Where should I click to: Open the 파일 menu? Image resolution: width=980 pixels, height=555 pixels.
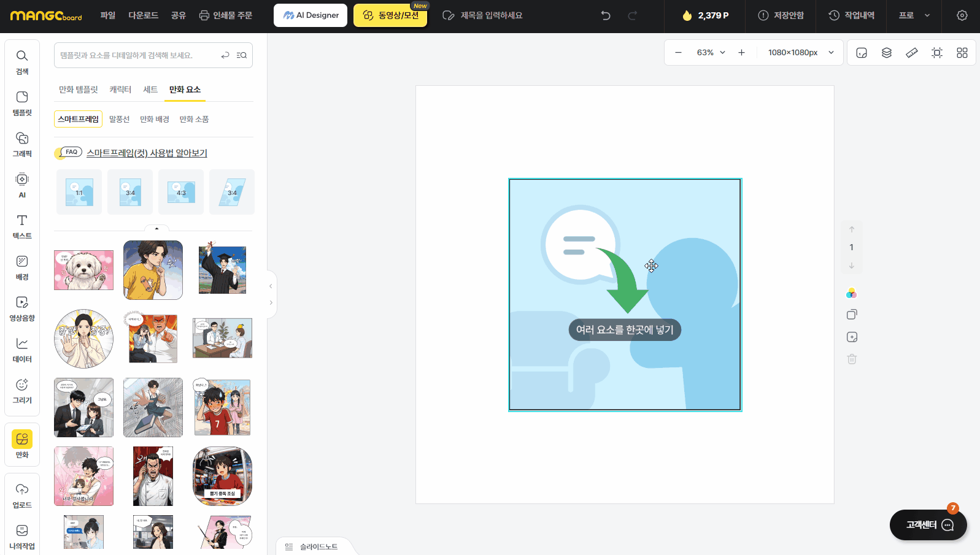(108, 15)
